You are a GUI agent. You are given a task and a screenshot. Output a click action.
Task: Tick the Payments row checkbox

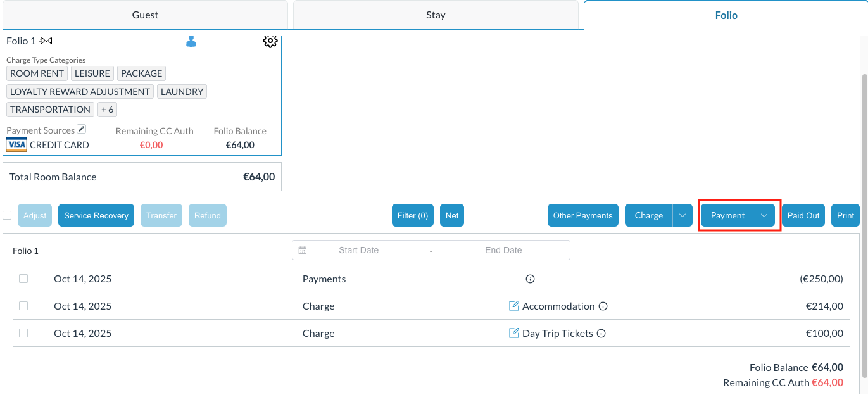23,279
